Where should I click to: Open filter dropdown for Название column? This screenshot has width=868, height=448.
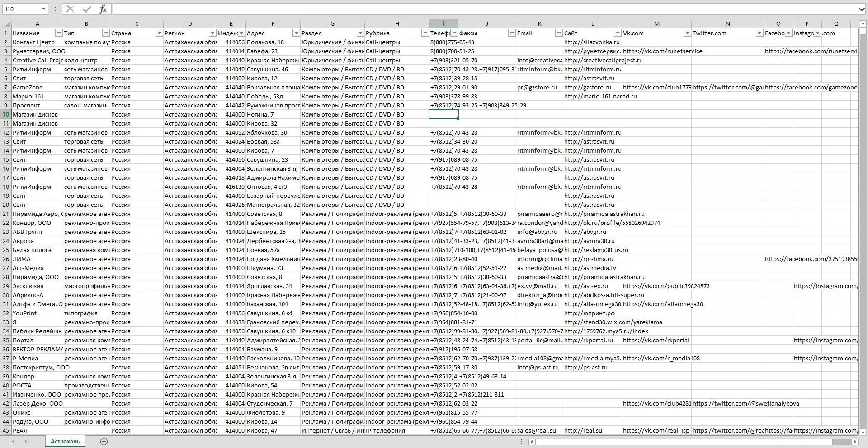click(58, 33)
